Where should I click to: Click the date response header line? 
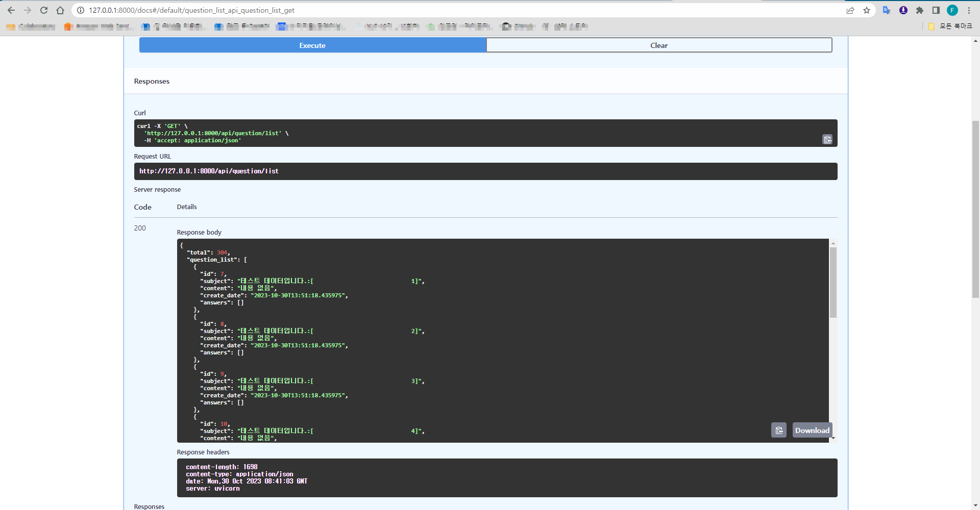[x=247, y=481]
